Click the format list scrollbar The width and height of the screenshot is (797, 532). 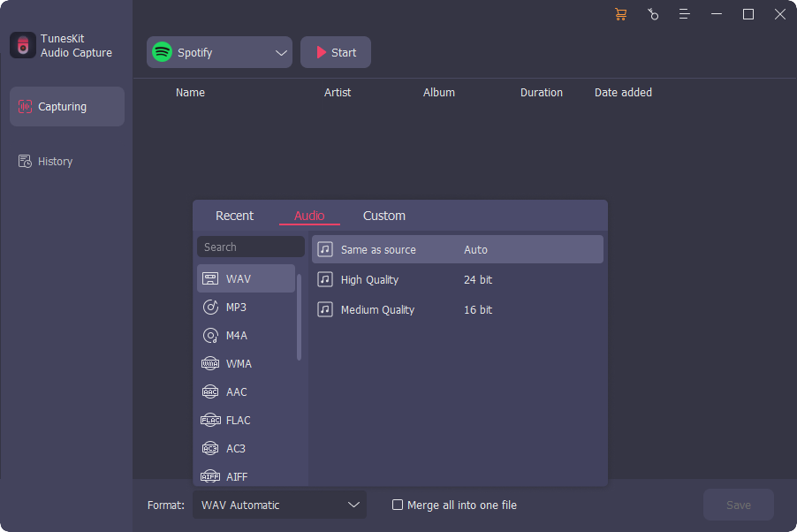[299, 318]
